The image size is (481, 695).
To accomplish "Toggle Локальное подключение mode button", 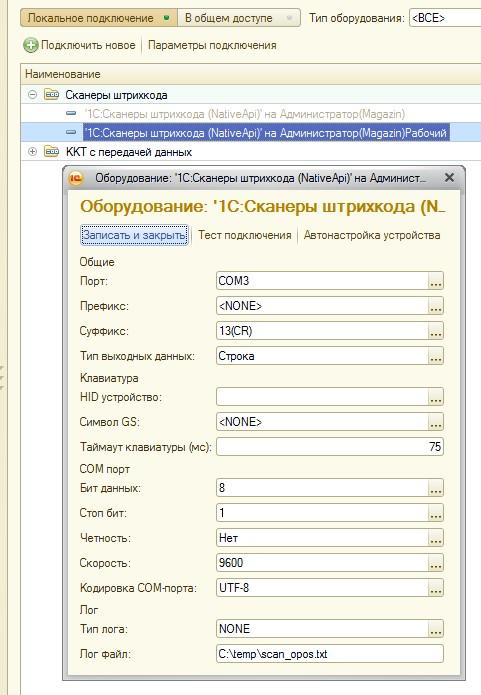I will [99, 18].
